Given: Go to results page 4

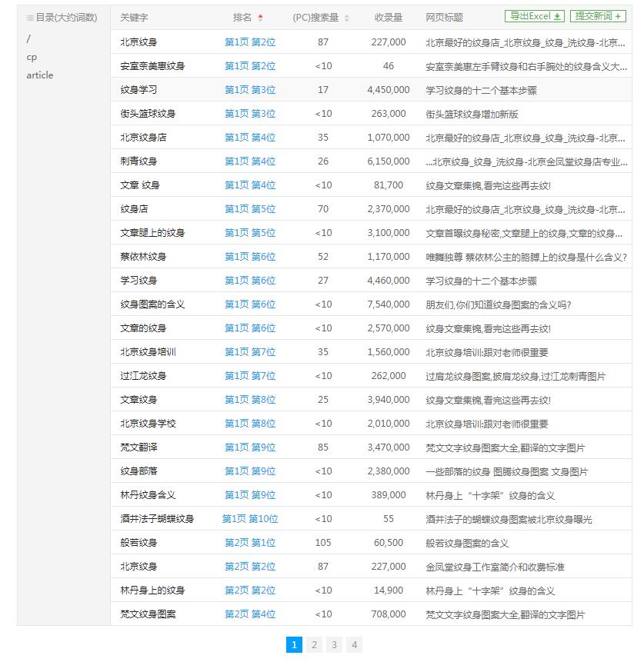Looking at the screenshot, I should 353,645.
